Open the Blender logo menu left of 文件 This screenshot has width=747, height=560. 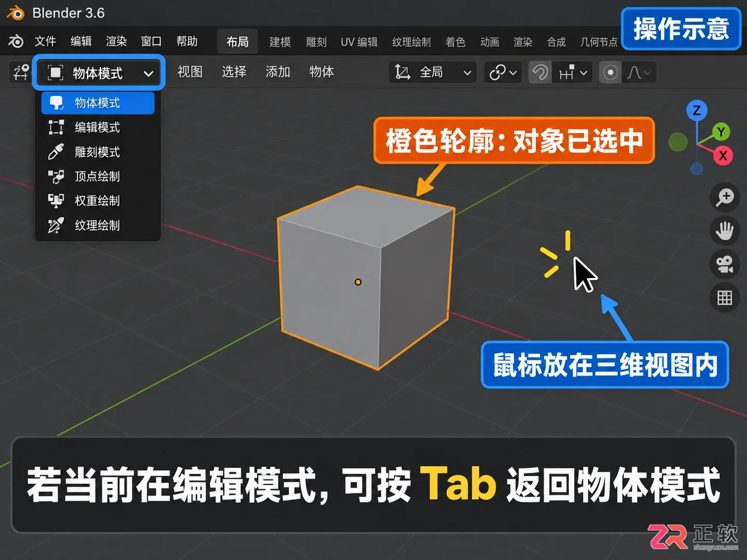pyautogui.click(x=16, y=41)
